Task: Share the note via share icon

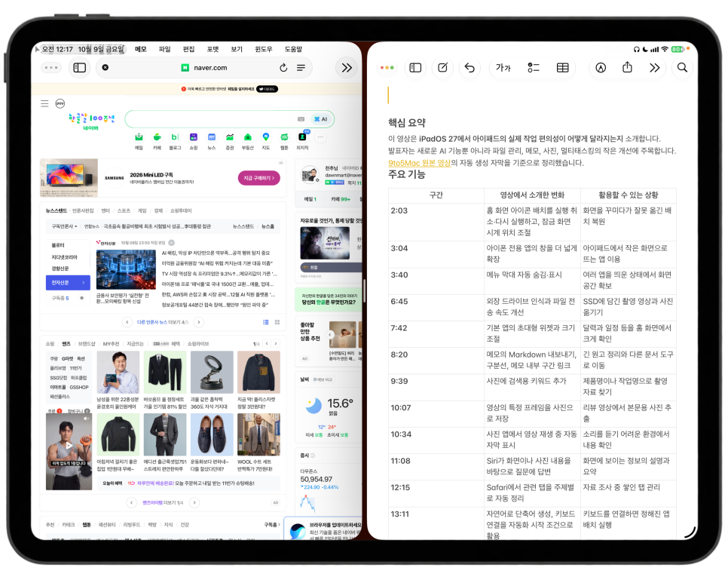Action: tap(627, 67)
